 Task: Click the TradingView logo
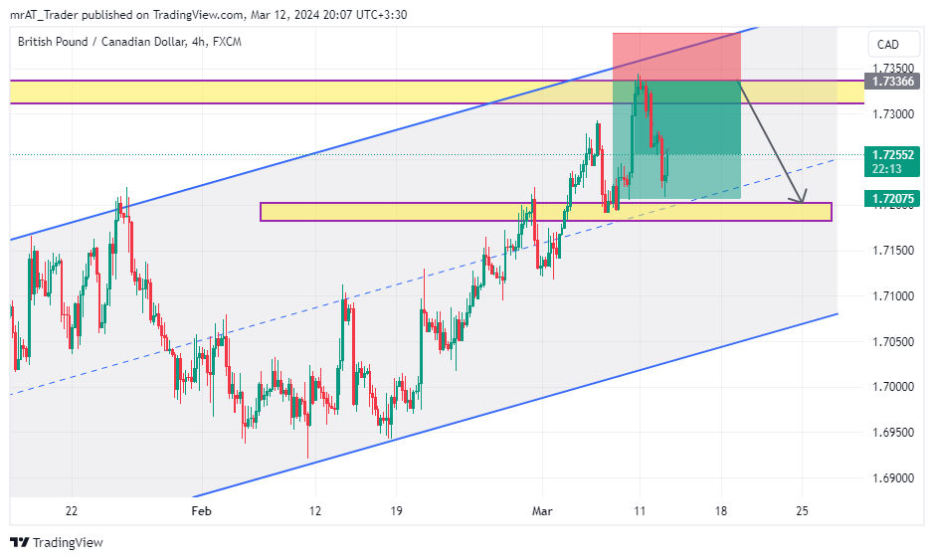click(x=57, y=543)
